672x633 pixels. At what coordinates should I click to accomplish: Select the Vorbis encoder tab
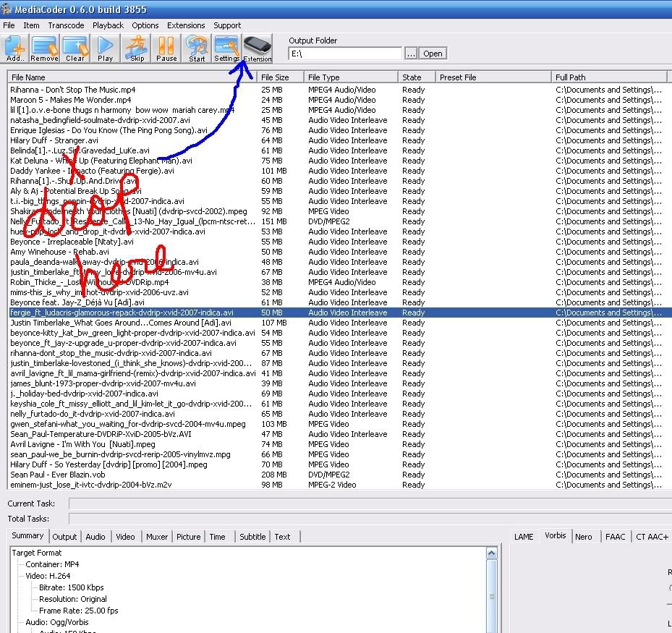[x=556, y=536]
